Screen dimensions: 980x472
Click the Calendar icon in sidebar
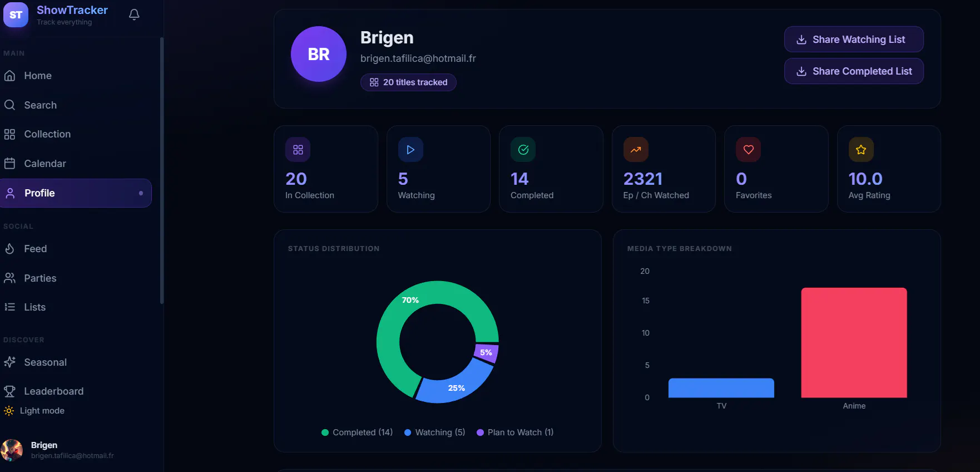[9, 164]
